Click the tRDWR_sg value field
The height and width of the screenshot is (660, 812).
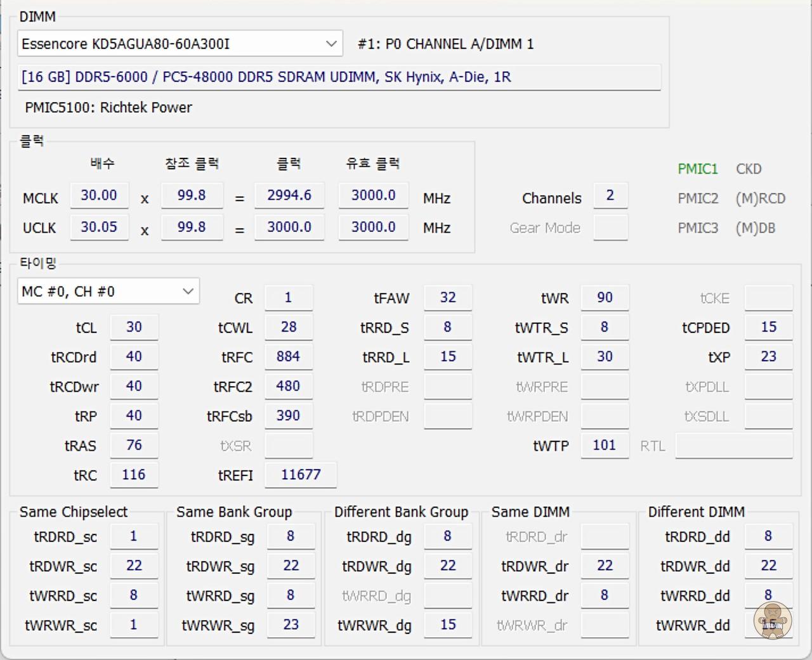tap(291, 566)
